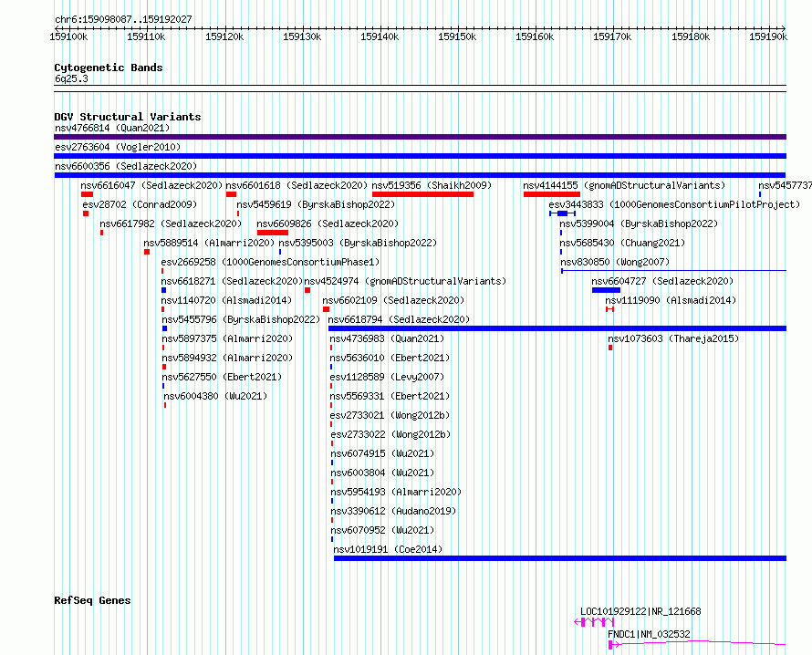
Task: Click the nsv6601618 (Sedlazeck2020) red bar
Action: tap(231, 194)
